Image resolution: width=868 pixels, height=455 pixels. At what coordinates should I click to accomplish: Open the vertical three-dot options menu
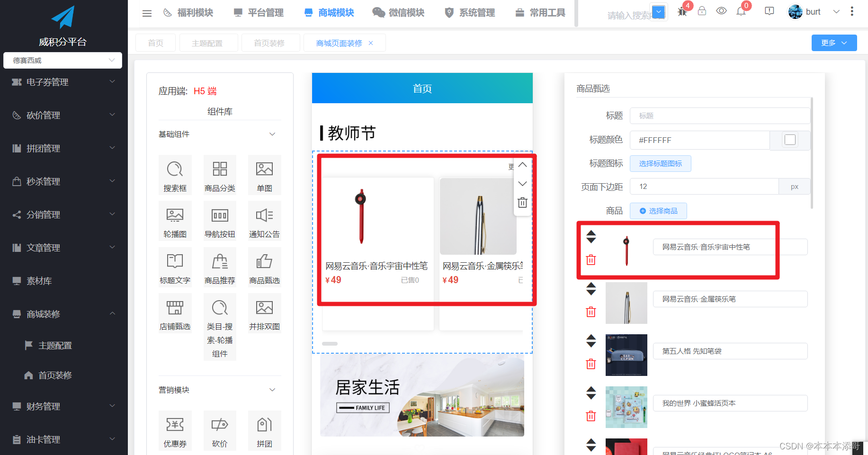coord(852,11)
